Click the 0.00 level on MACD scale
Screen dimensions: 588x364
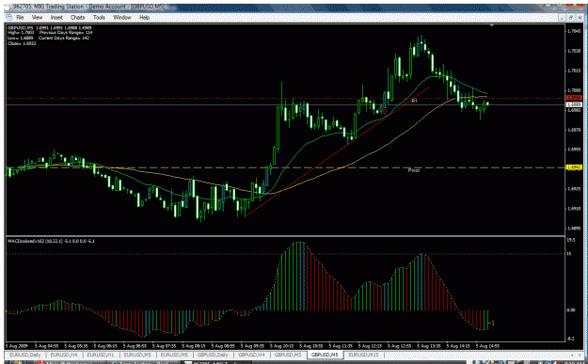pyautogui.click(x=571, y=310)
